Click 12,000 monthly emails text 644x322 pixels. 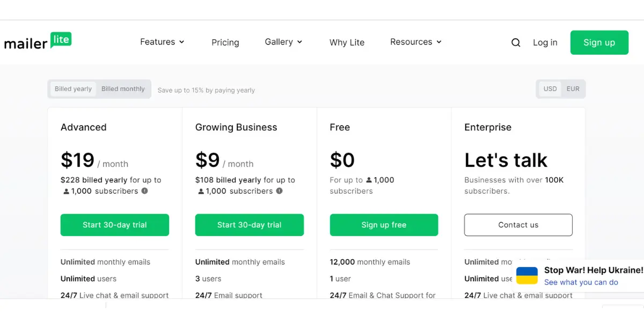tap(370, 262)
